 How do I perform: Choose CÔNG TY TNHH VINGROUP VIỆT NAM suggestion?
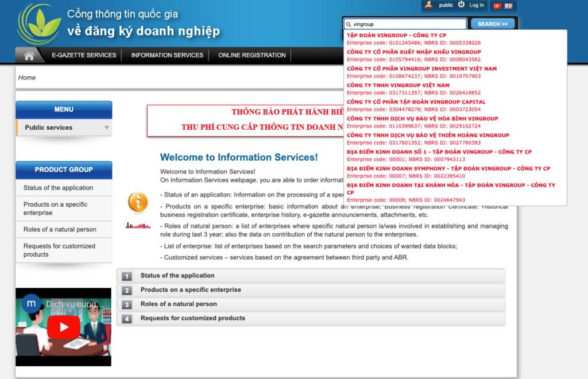point(398,86)
